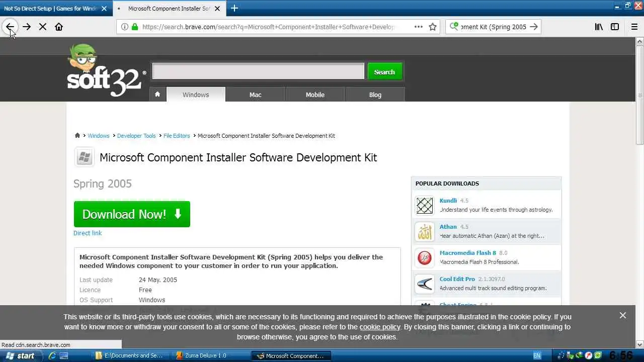Switch to Not So Direct Setup tab
This screenshot has height=362, width=644.
tap(50, 9)
